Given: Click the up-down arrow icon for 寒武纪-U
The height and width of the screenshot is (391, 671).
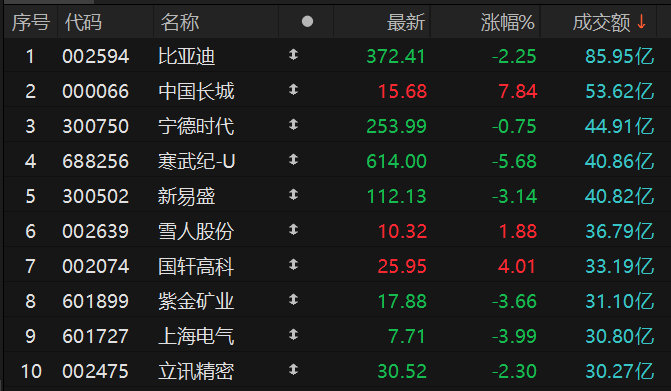Looking at the screenshot, I should tap(293, 160).
